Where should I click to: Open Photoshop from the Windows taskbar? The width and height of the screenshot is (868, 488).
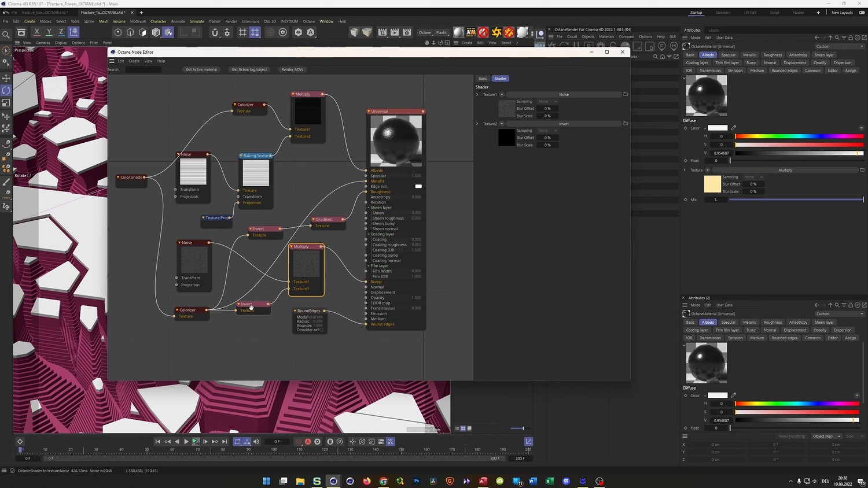417,481
